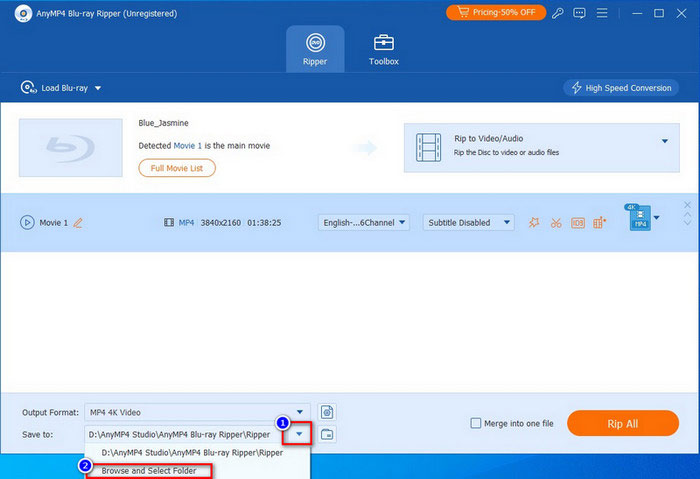Click the Movie 1 link in detected text
Image resolution: width=700 pixels, height=479 pixels.
[188, 146]
